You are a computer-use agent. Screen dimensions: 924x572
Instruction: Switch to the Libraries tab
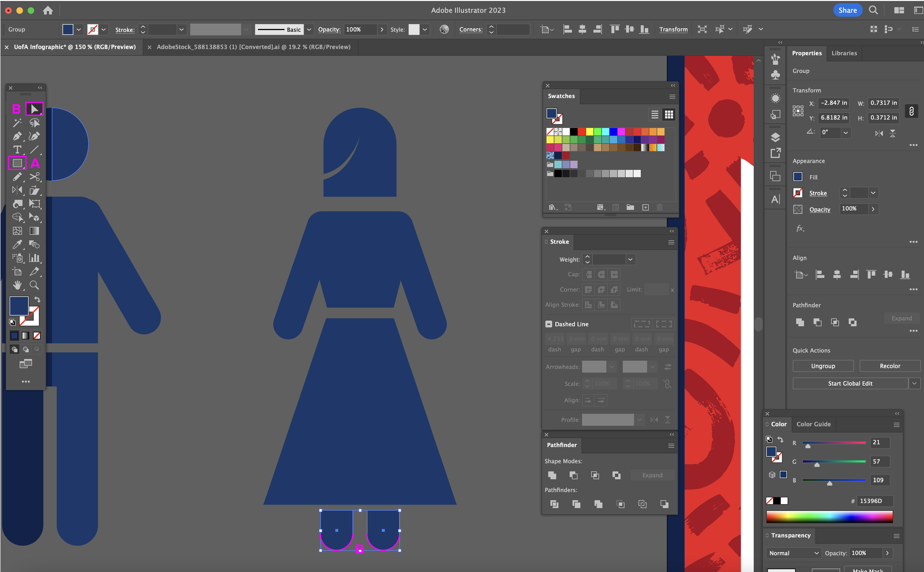[844, 53]
